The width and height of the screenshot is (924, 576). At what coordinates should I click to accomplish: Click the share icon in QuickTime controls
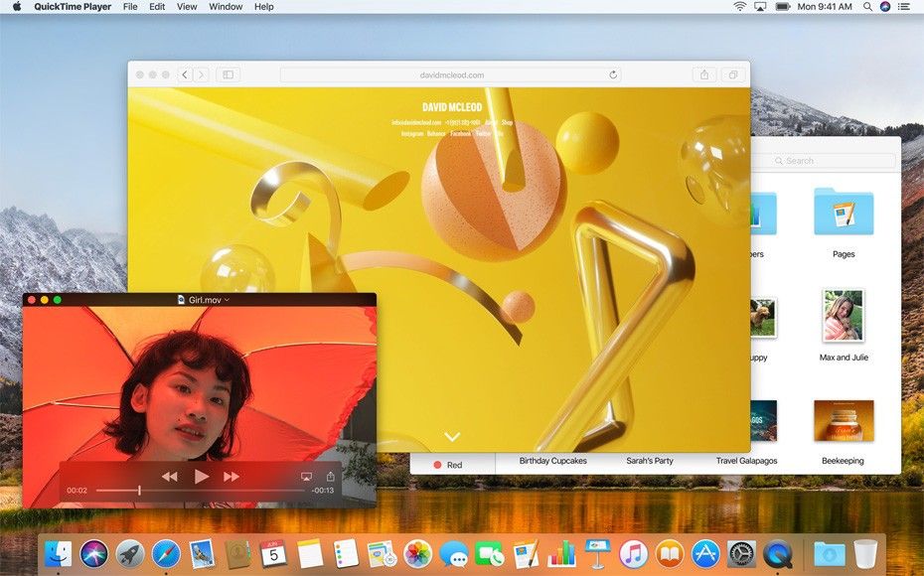(330, 477)
